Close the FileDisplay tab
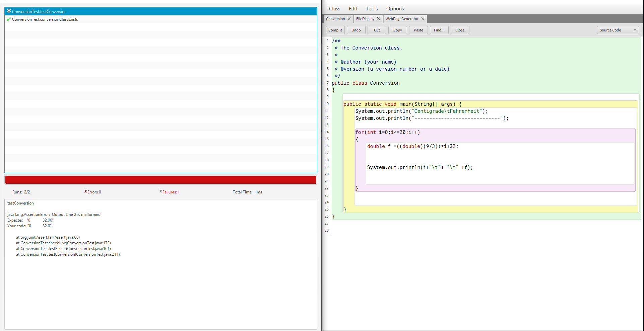This screenshot has width=644, height=331. pos(379,19)
